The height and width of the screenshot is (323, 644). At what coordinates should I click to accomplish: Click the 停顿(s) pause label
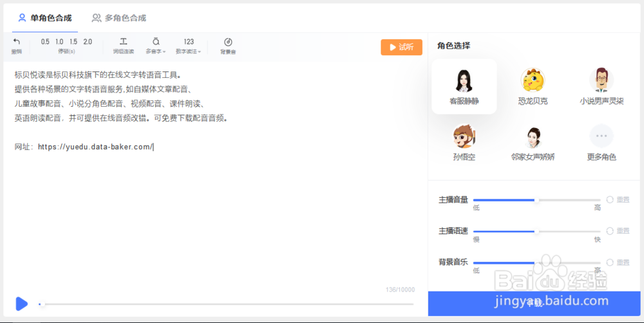[x=66, y=51]
